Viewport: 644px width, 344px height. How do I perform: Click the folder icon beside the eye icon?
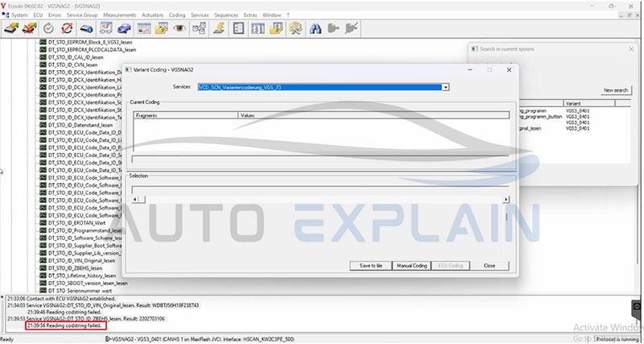coord(162,28)
